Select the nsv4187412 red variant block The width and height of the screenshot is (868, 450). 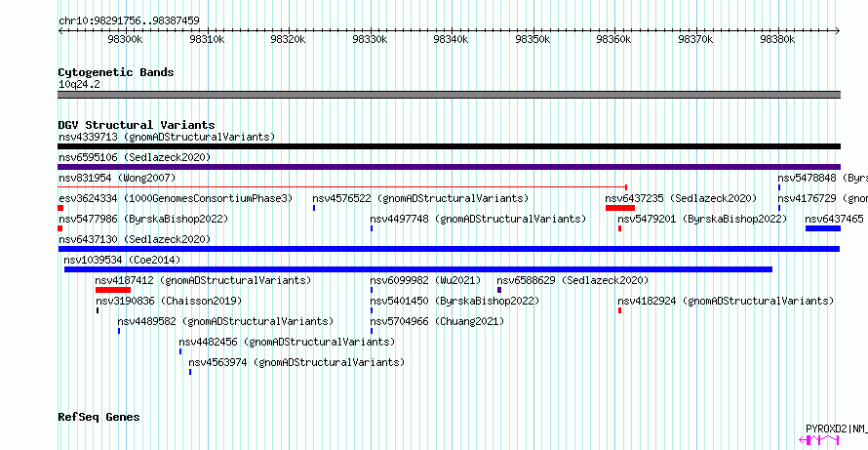click(x=113, y=290)
